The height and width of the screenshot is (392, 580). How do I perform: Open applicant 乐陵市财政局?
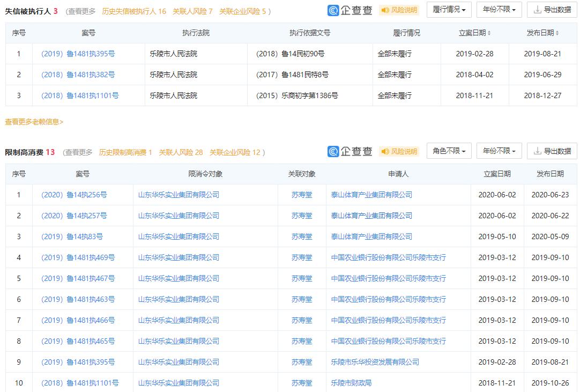click(x=351, y=383)
